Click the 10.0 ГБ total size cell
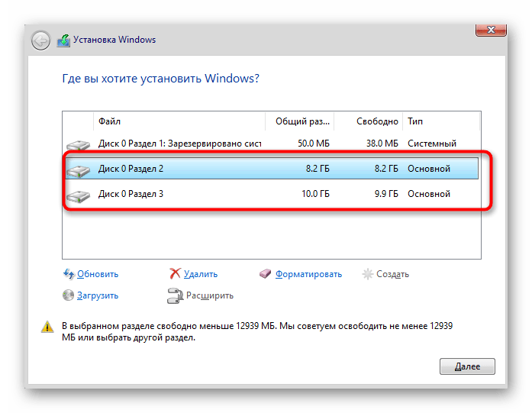The height and width of the screenshot is (413, 532). pyautogui.click(x=315, y=194)
